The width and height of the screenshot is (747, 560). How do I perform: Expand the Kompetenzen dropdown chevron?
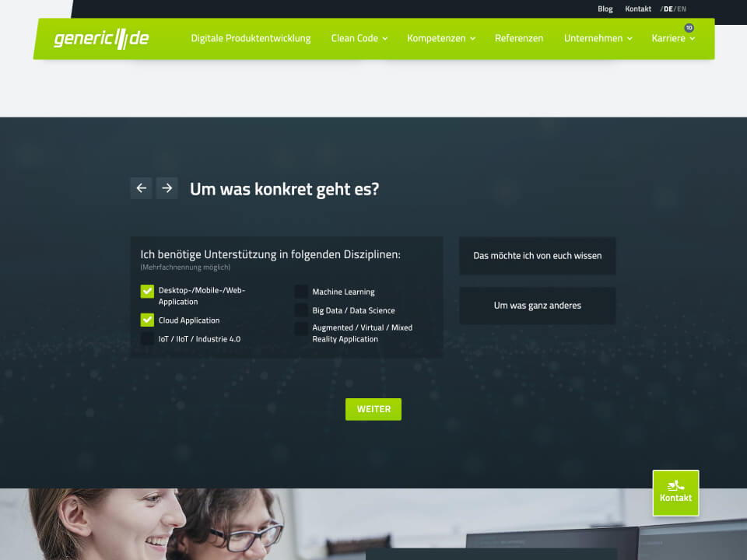pyautogui.click(x=472, y=39)
